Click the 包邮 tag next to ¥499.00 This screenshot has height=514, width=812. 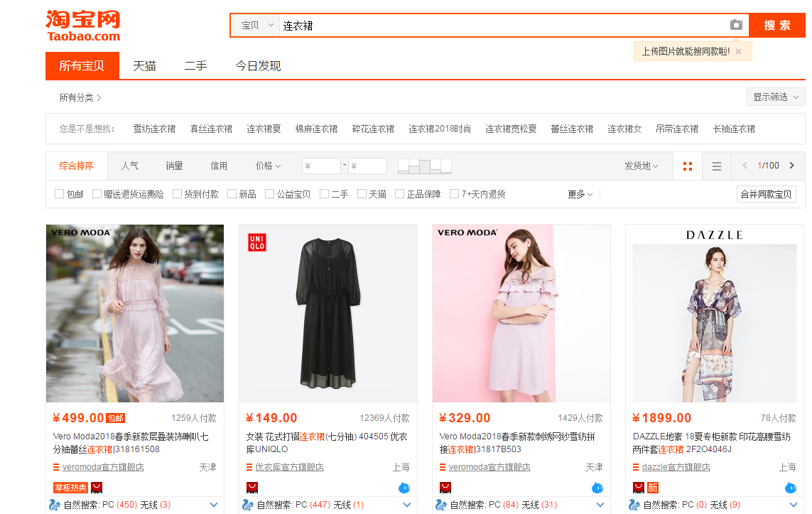[116, 418]
